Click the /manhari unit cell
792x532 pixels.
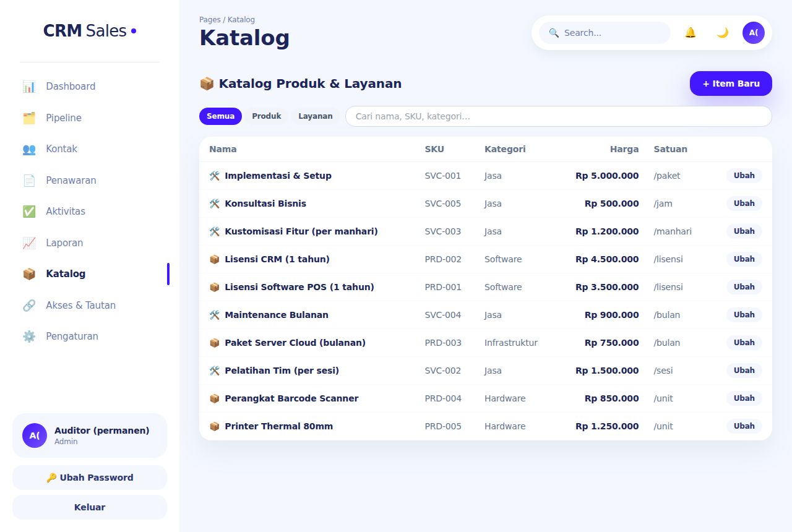coord(673,231)
